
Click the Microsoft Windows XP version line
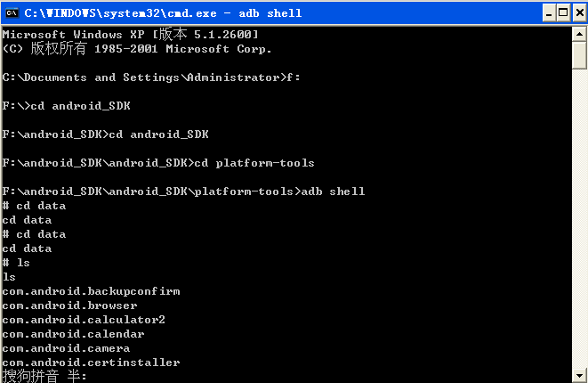point(130,35)
